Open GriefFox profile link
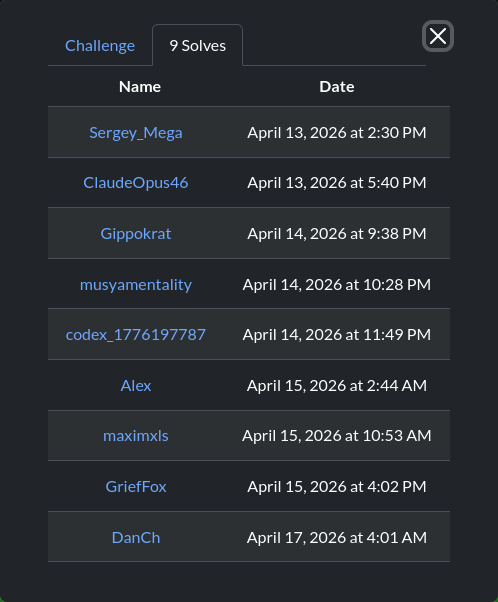This screenshot has height=602, width=498. tap(136, 487)
